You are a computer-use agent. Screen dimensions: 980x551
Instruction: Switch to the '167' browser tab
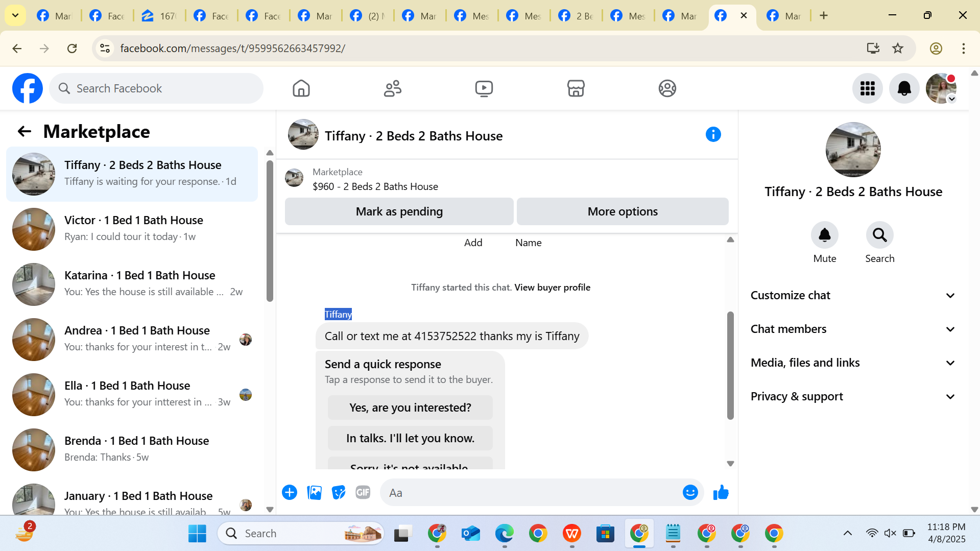[158, 16]
